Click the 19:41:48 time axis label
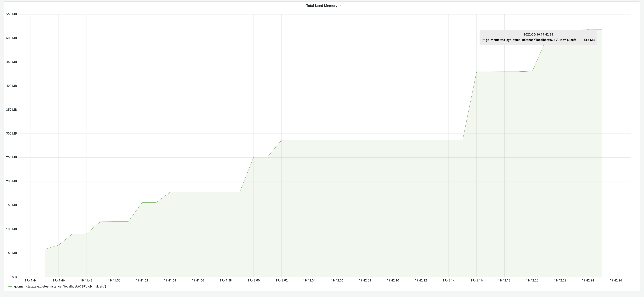 click(x=86, y=280)
